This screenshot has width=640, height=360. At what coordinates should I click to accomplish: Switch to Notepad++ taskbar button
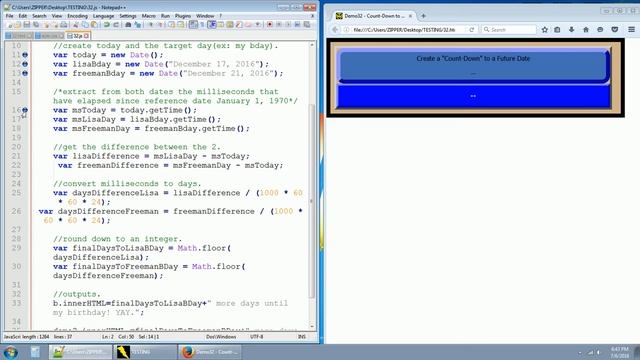pos(81,352)
